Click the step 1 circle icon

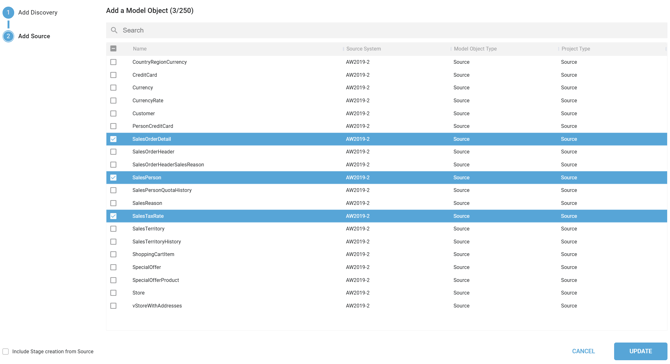(x=8, y=12)
